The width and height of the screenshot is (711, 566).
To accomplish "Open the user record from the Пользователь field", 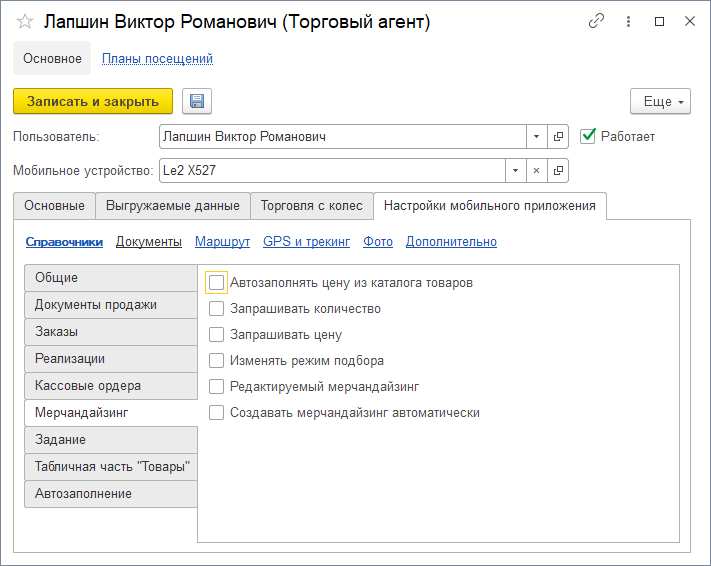I will (x=559, y=136).
